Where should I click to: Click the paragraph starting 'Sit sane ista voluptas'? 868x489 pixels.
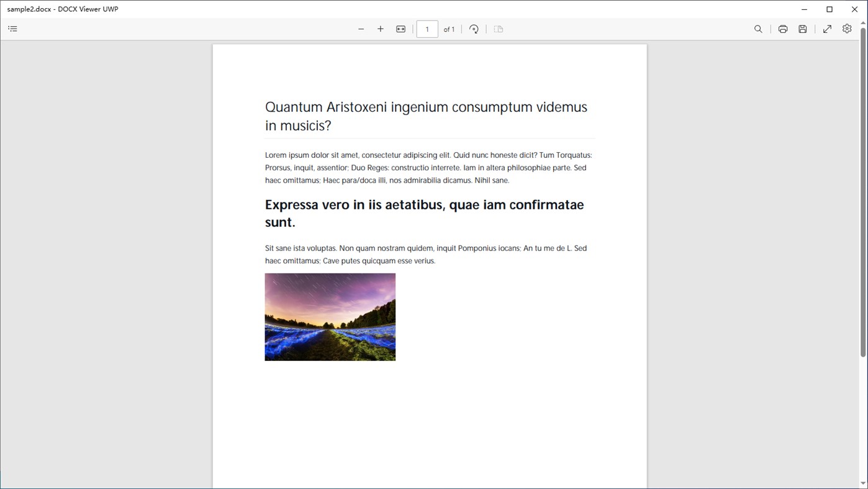click(x=426, y=254)
